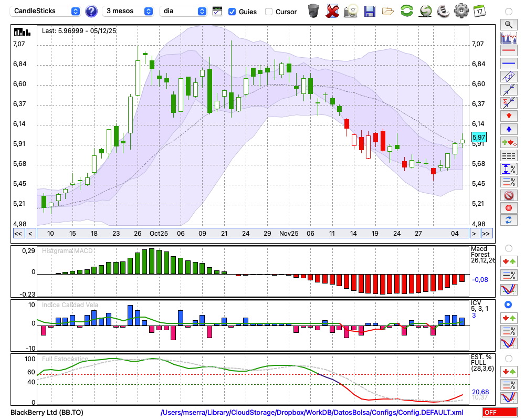Open the 3 mesos period dropdown

(x=128, y=11)
